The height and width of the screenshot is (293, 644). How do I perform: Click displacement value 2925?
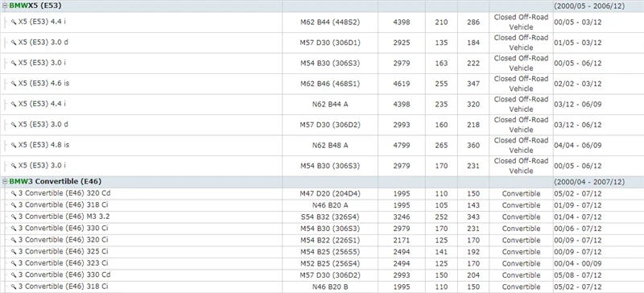tap(401, 43)
